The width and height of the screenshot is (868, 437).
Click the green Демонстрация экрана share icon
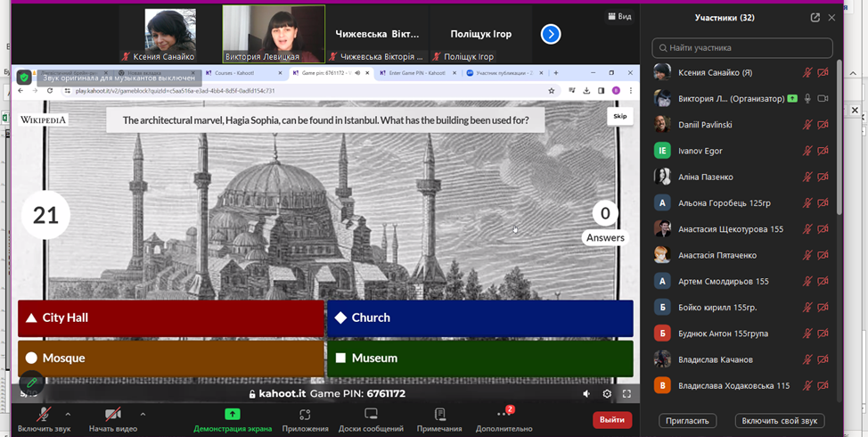pos(233,415)
